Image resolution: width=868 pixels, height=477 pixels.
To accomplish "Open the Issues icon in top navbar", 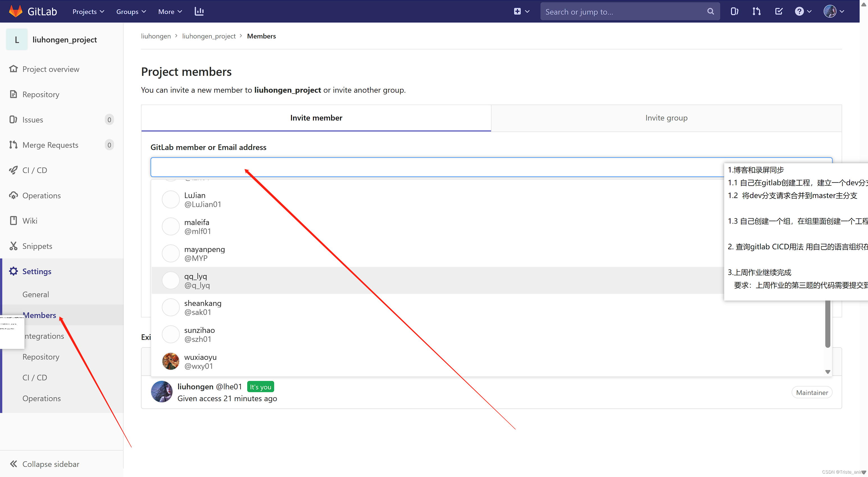I will [735, 12].
